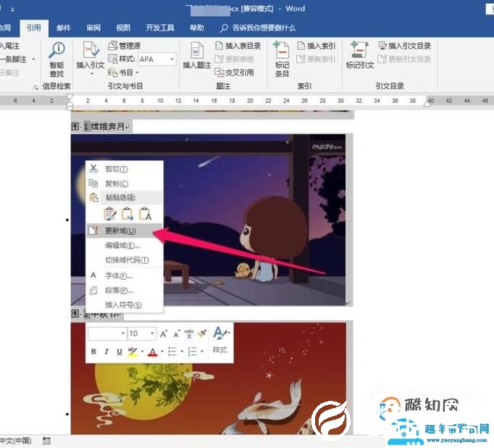This screenshot has height=448, width=494.
Task: Select Font (字体) in context menu
Action: (125, 276)
